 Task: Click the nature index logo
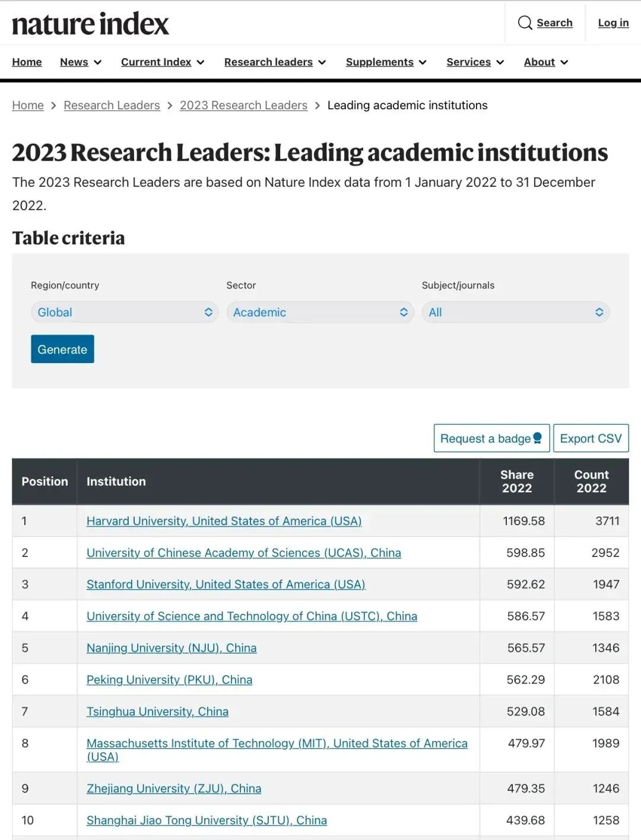[90, 24]
